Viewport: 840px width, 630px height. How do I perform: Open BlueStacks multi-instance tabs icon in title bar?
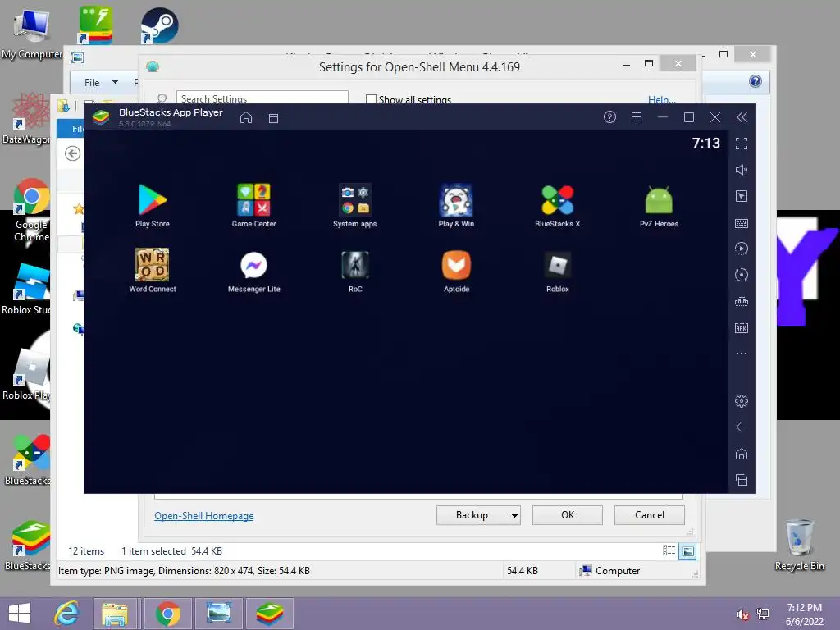click(x=272, y=117)
